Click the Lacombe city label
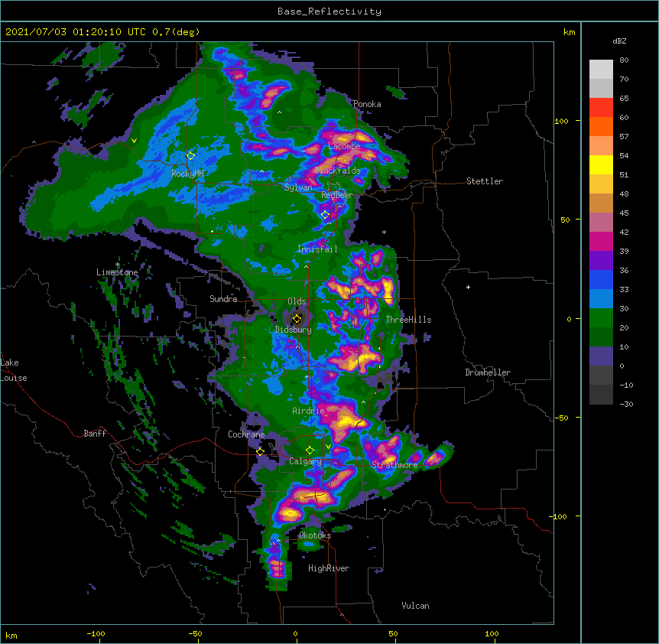 [344, 146]
